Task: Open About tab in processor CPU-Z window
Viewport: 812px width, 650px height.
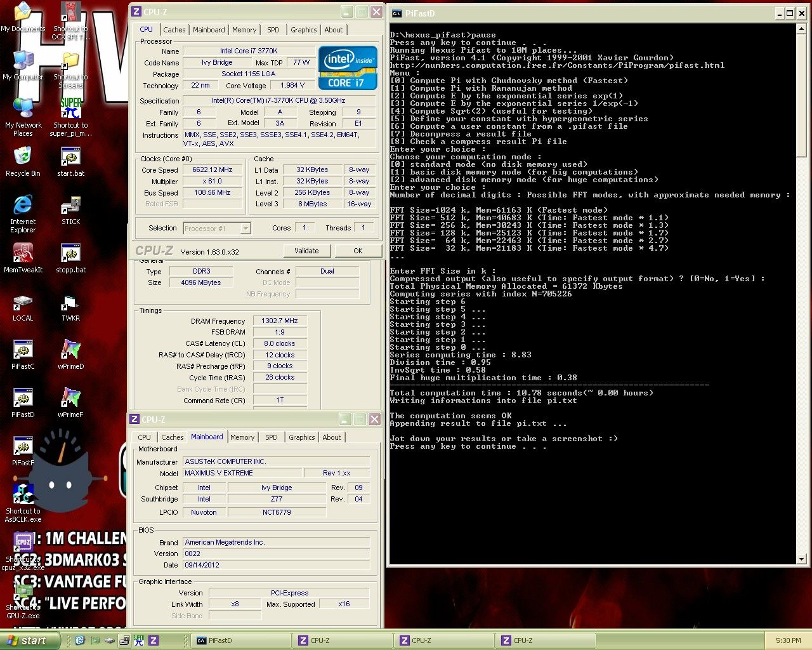Action: (x=334, y=30)
